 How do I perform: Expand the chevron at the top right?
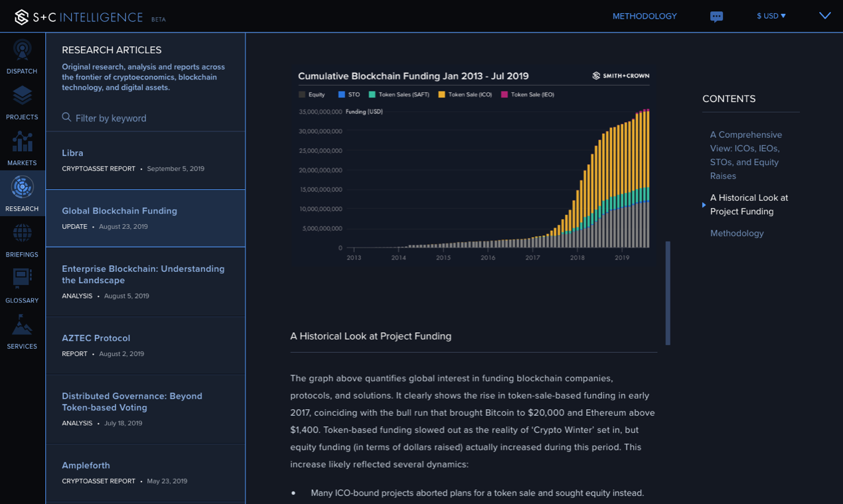(x=825, y=16)
